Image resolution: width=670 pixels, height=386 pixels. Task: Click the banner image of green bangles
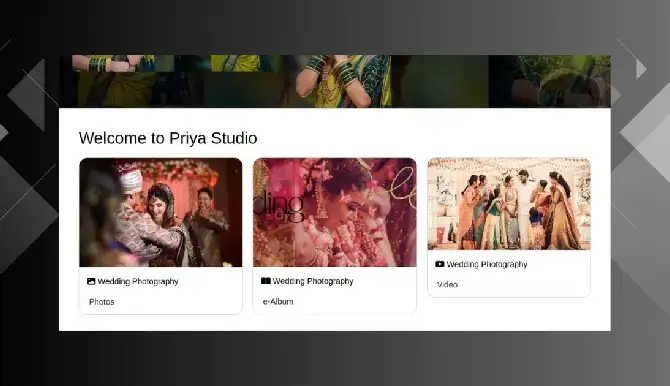tap(335, 81)
